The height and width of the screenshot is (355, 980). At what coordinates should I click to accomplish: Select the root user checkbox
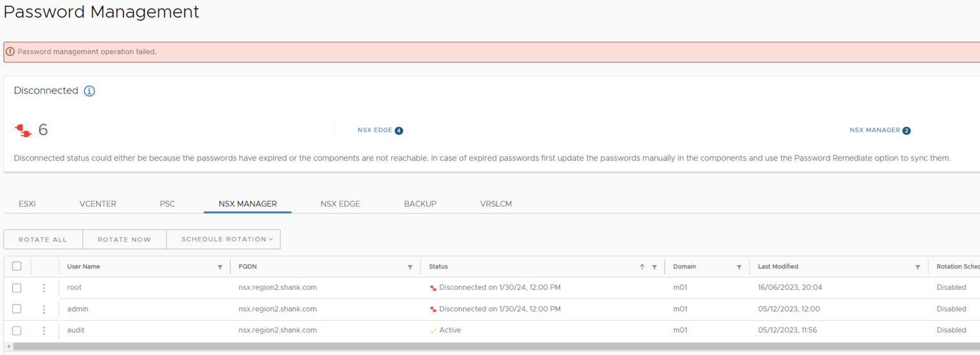click(17, 288)
